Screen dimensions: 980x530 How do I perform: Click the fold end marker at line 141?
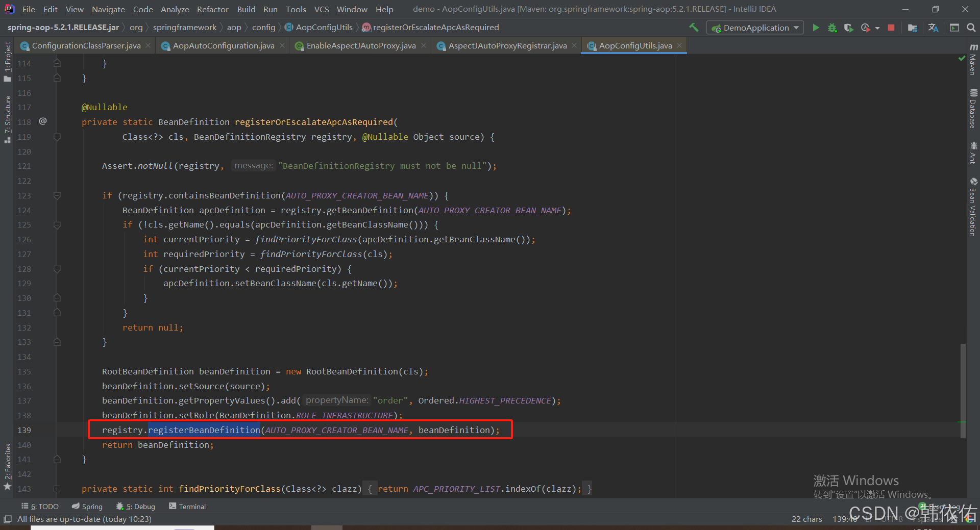coord(57,459)
